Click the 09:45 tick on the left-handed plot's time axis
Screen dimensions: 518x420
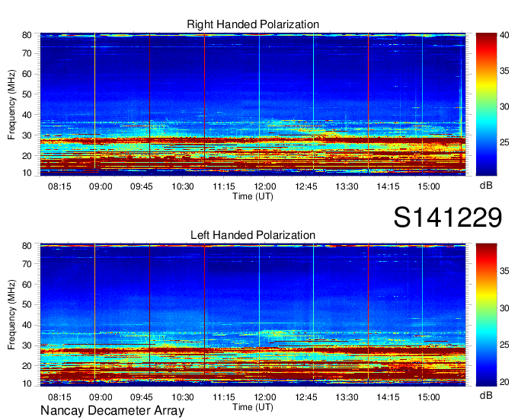[142, 397]
